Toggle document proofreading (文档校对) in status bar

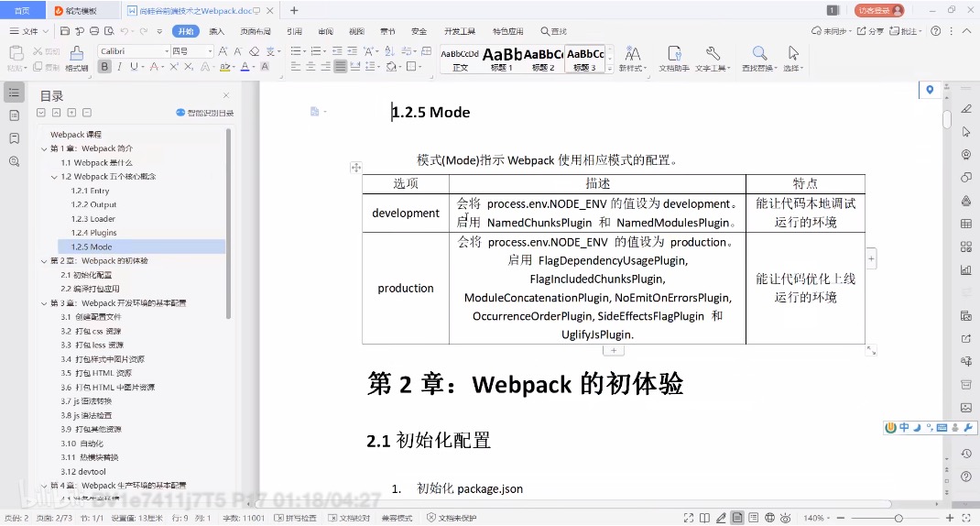pyautogui.click(x=349, y=518)
